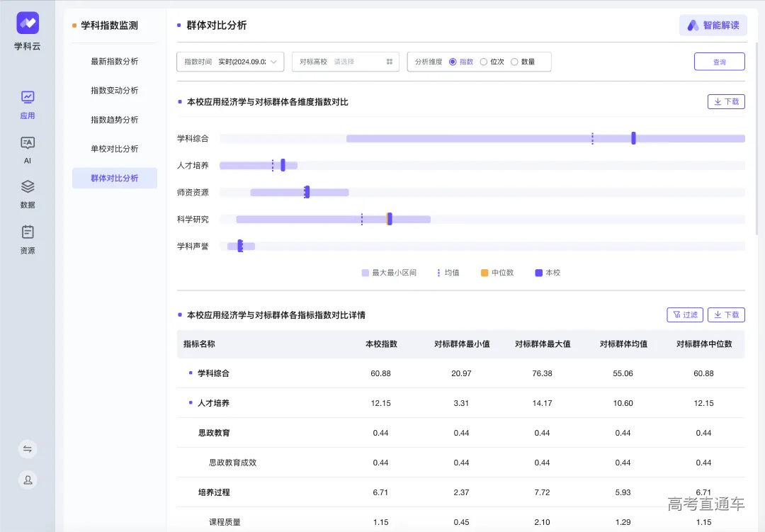The height and width of the screenshot is (532, 765).
Task: Select the 指数 radio button
Action: (453, 62)
